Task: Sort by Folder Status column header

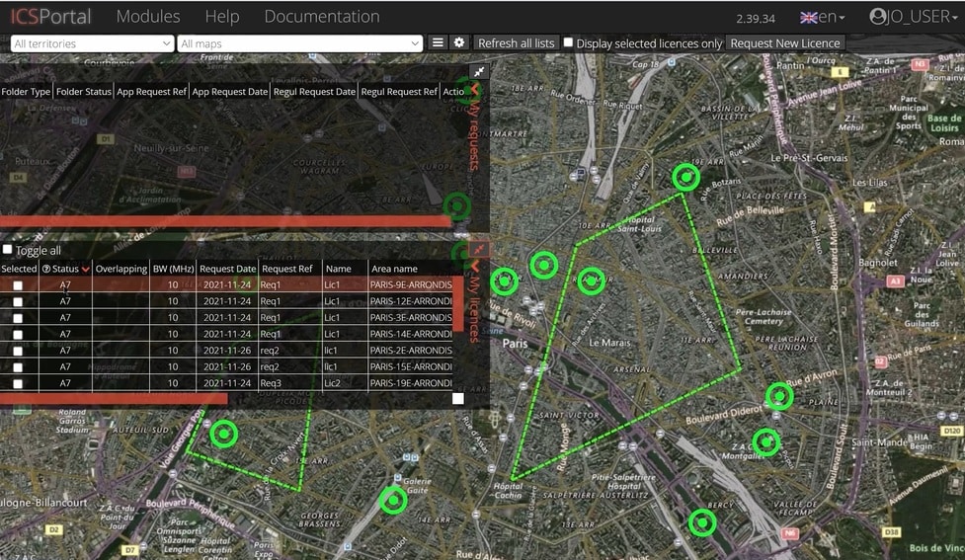Action: pos(84,91)
